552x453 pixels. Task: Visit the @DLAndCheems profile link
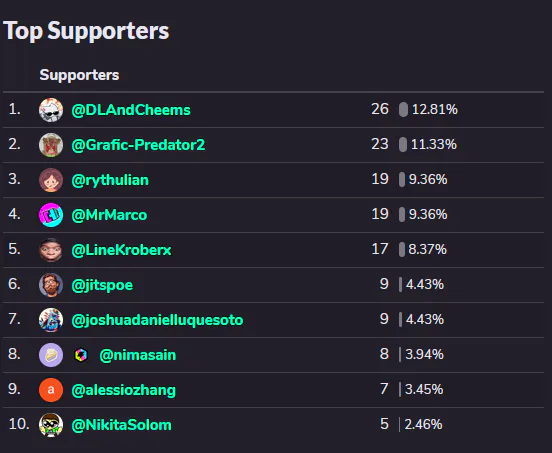(x=131, y=110)
